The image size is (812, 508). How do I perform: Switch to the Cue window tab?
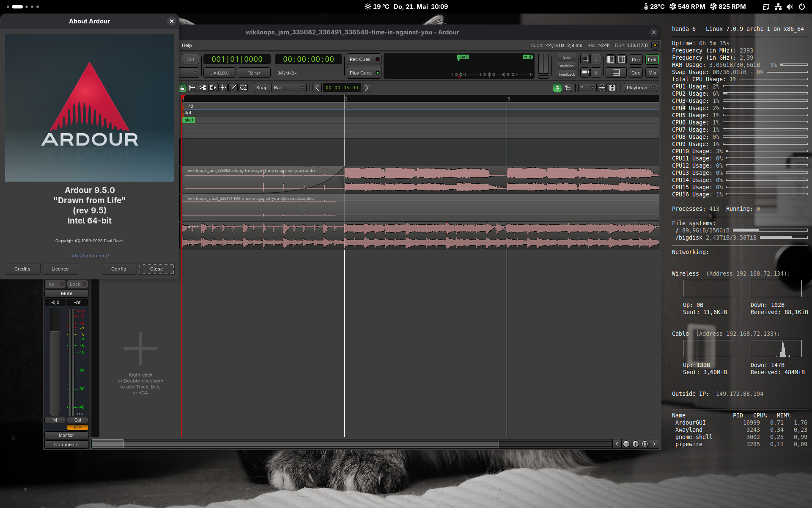click(x=636, y=73)
